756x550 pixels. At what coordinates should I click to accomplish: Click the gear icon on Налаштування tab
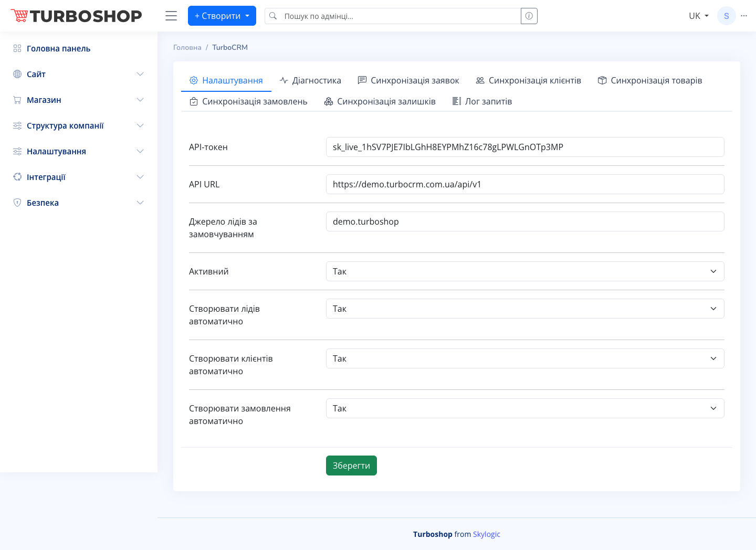[194, 80]
